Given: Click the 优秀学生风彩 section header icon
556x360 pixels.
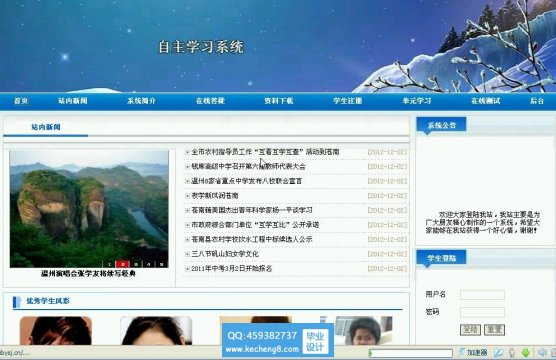Looking at the screenshot, I should tap(17, 302).
